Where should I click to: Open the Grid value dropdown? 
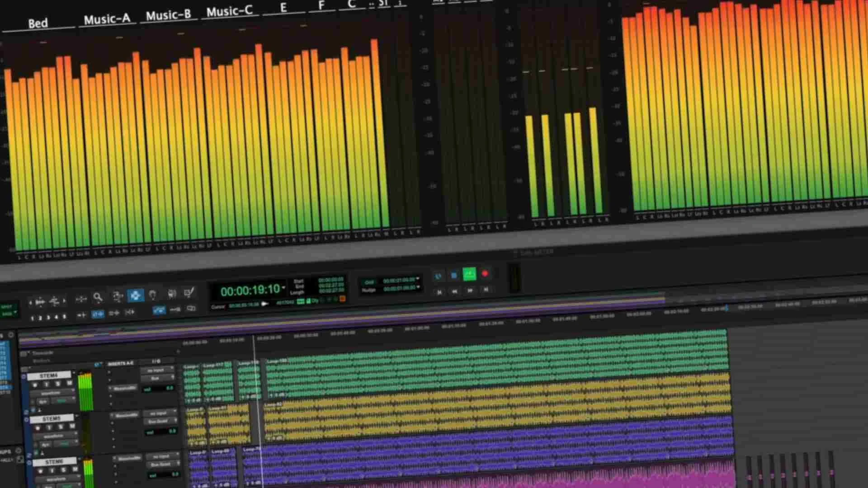pos(418,279)
